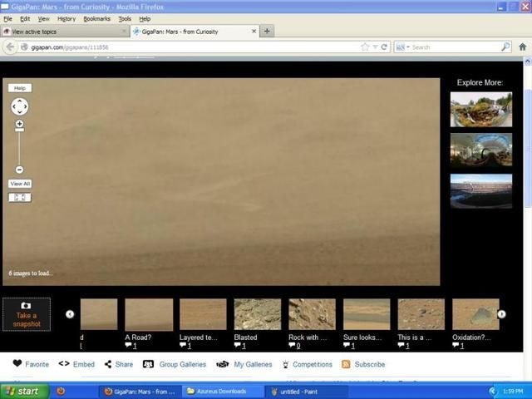Open second Explore More dark interior panorama

point(481,150)
